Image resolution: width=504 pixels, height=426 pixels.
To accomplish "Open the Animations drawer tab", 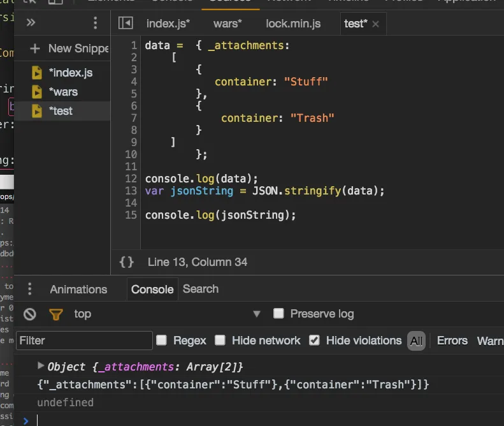I will [78, 290].
